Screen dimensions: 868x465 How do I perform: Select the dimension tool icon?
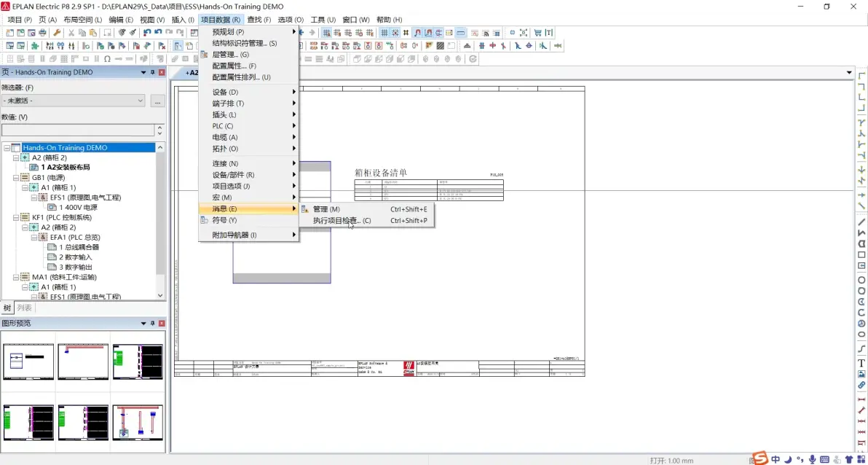[x=861, y=399]
